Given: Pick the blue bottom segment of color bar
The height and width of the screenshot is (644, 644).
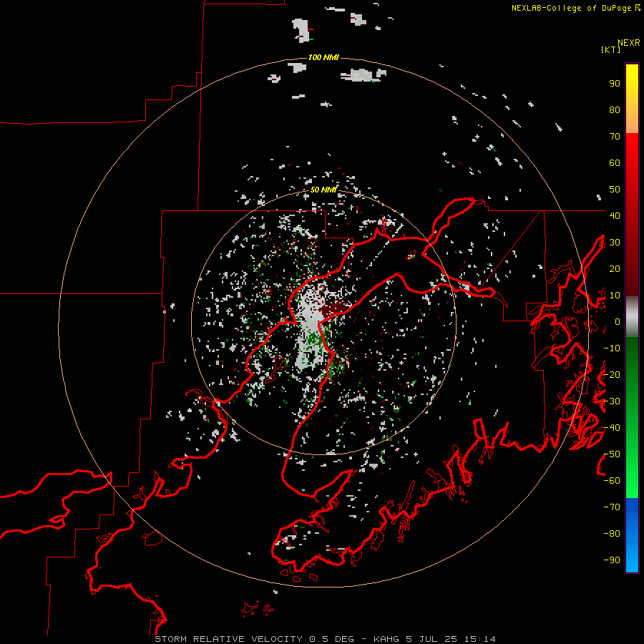Looking at the screenshot, I should [x=632, y=535].
